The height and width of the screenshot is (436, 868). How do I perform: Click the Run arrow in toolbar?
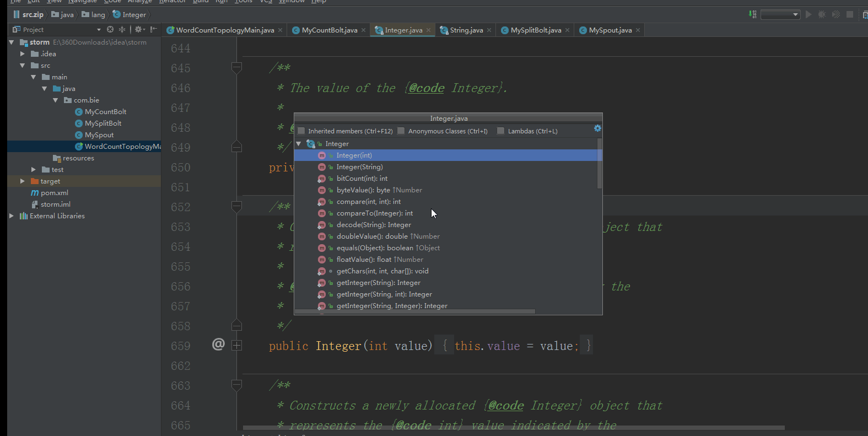pos(808,14)
